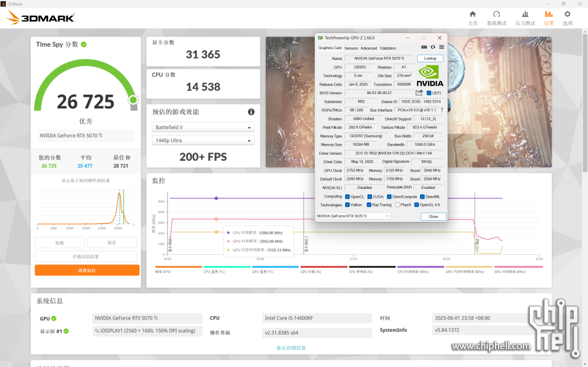Toggle the yellow GPU memory clock legend swatch
The image size is (588, 367).
click(469, 267)
